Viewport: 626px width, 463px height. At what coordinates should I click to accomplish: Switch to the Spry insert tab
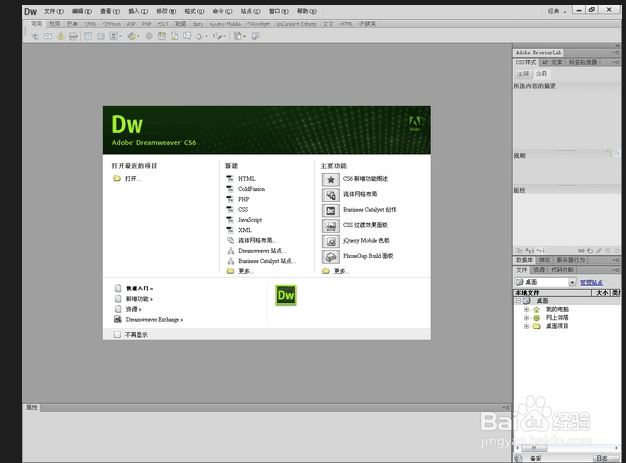[198, 24]
